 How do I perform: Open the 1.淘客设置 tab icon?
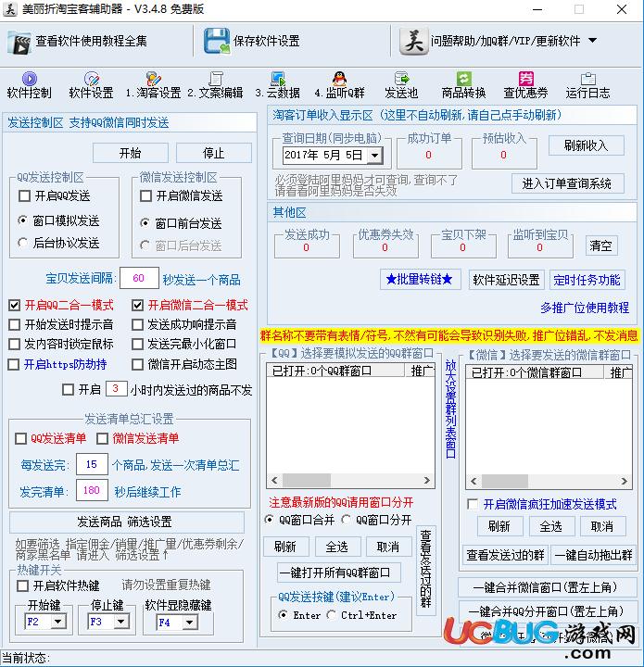click(154, 79)
